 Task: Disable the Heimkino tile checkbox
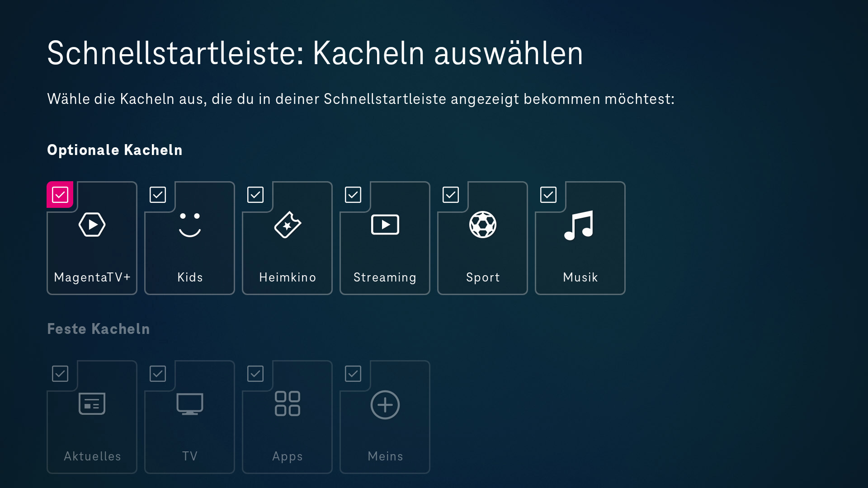pyautogui.click(x=255, y=195)
